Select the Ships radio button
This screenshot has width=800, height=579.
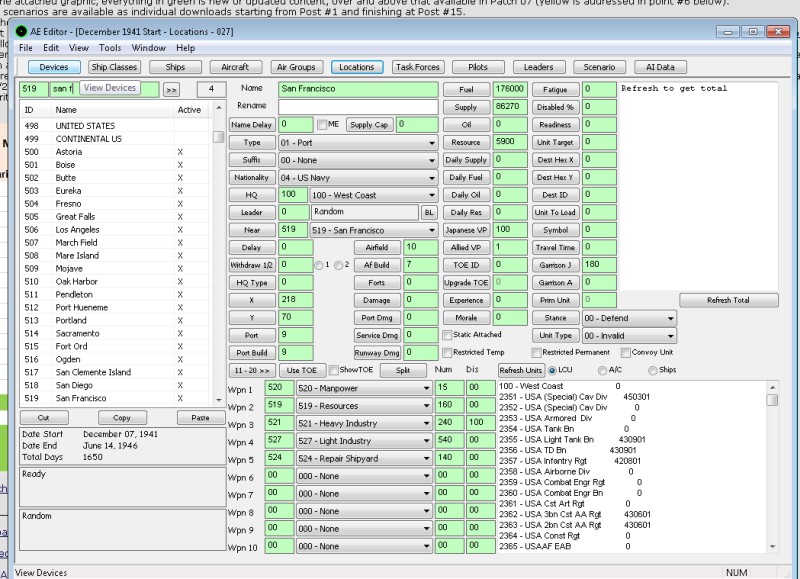652,370
